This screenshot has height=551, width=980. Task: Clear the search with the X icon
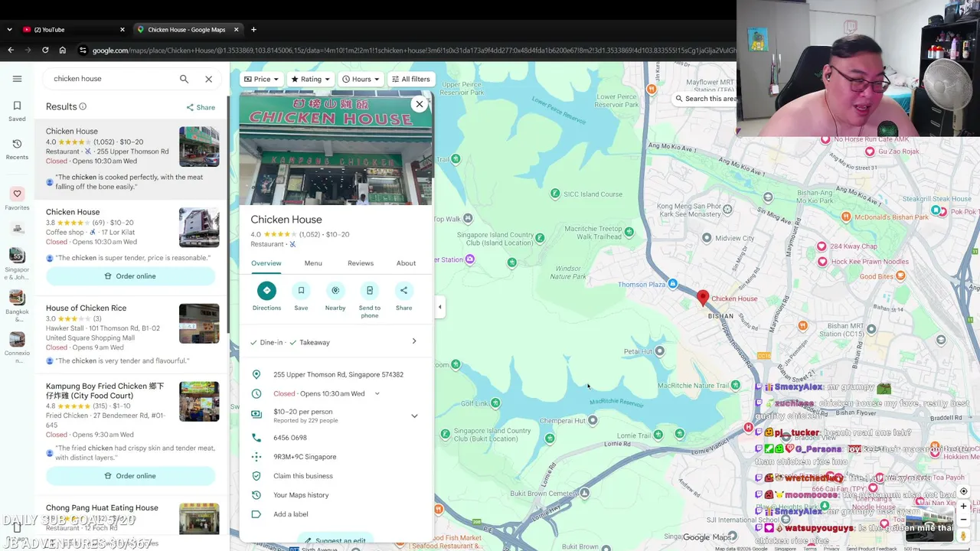(x=208, y=79)
